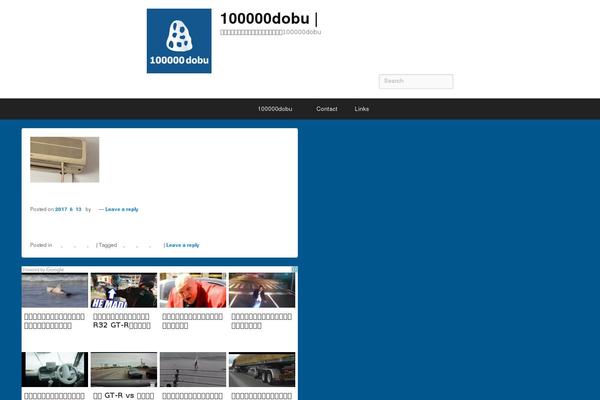Click the post date link 2017 6 13
Viewport: 600px width, 400px height.
click(x=68, y=209)
